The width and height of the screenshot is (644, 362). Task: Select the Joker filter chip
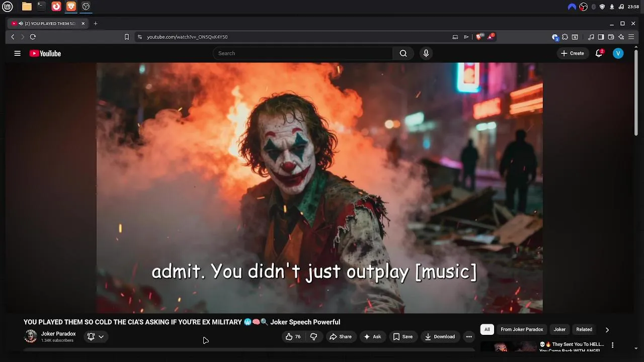tap(559, 329)
